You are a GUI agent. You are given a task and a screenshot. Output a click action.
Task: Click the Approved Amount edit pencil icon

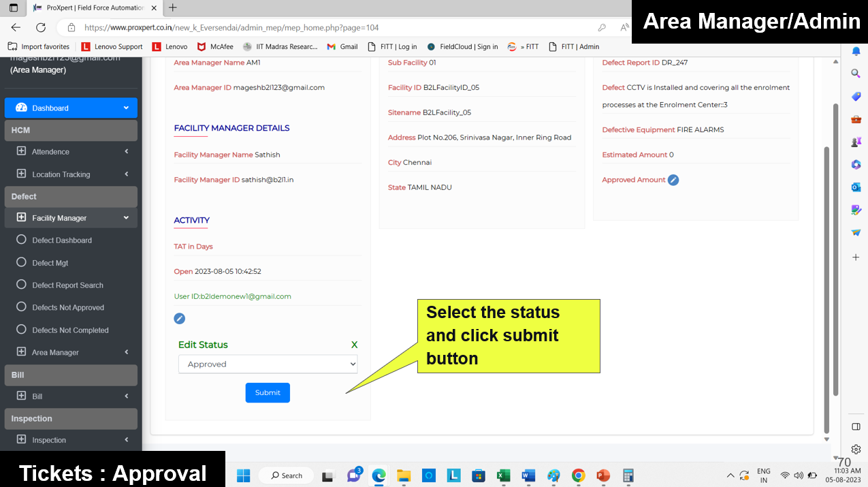pos(673,180)
